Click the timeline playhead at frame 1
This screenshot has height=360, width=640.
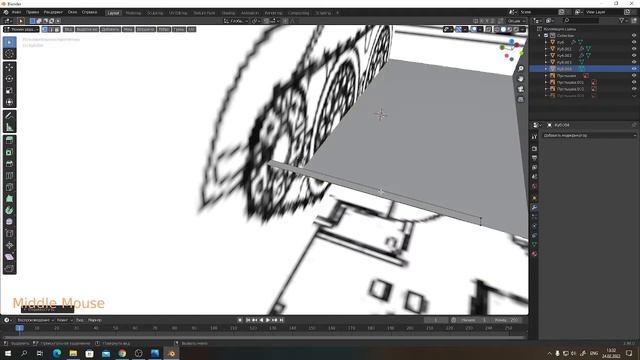(x=19, y=328)
